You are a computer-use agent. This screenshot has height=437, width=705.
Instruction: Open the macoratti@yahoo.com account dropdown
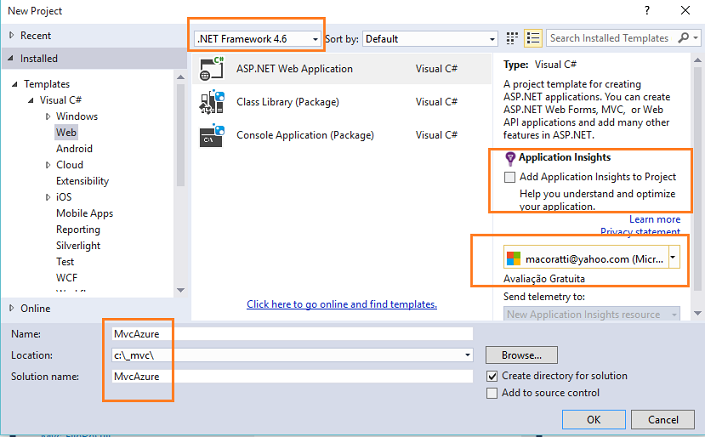click(673, 258)
